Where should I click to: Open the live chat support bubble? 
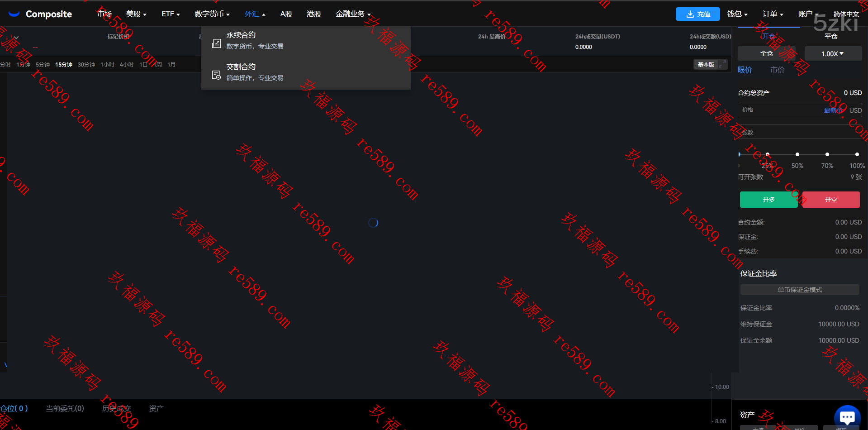click(x=847, y=416)
